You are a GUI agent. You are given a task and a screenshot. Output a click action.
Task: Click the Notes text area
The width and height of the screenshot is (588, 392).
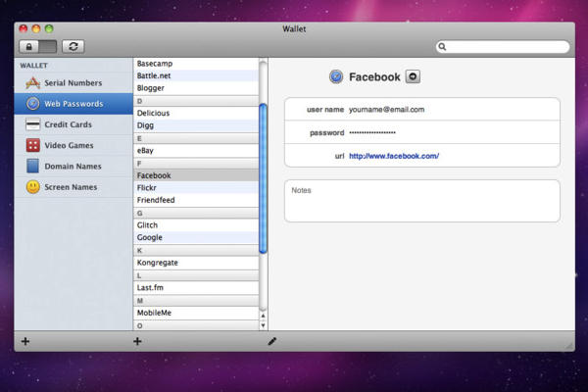tap(422, 201)
